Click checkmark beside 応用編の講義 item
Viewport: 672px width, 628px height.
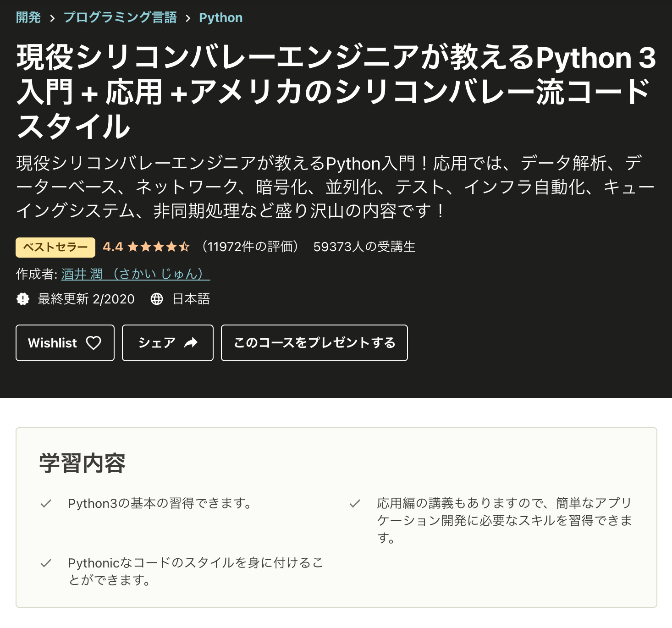355,504
